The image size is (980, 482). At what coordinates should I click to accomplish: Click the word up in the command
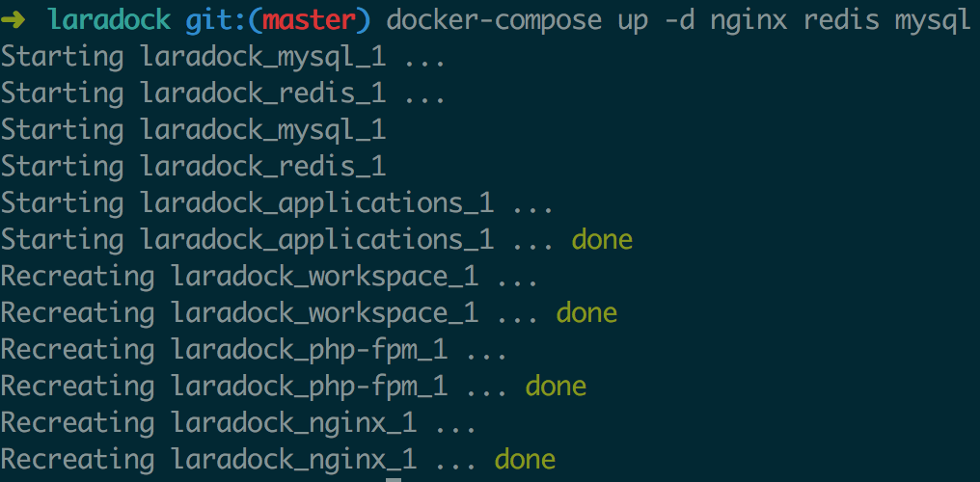[633, 22]
